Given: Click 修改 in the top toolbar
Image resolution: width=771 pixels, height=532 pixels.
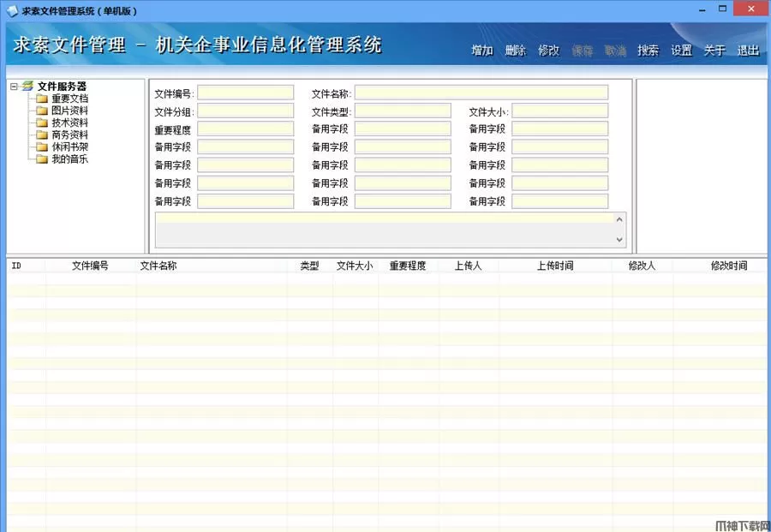Looking at the screenshot, I should [548, 51].
